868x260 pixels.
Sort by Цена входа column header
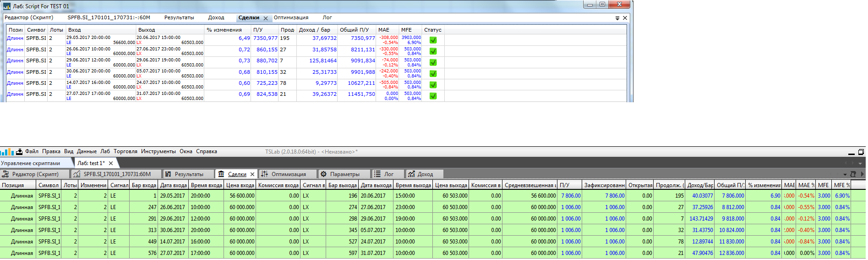pos(240,185)
